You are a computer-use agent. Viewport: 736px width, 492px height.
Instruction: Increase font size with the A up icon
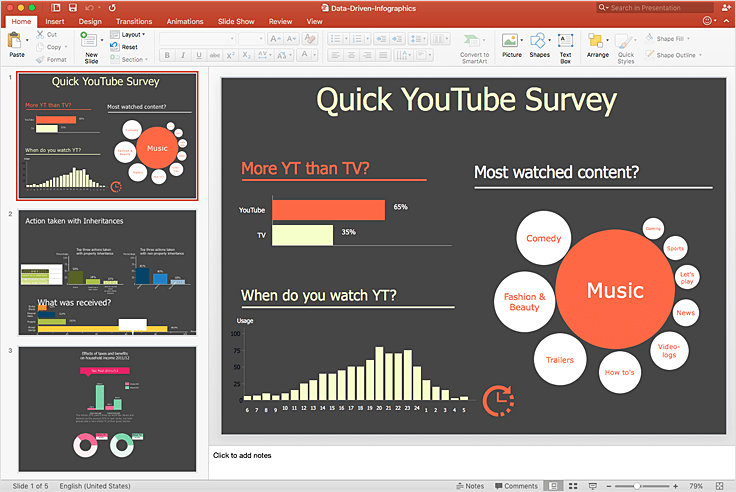click(x=276, y=38)
